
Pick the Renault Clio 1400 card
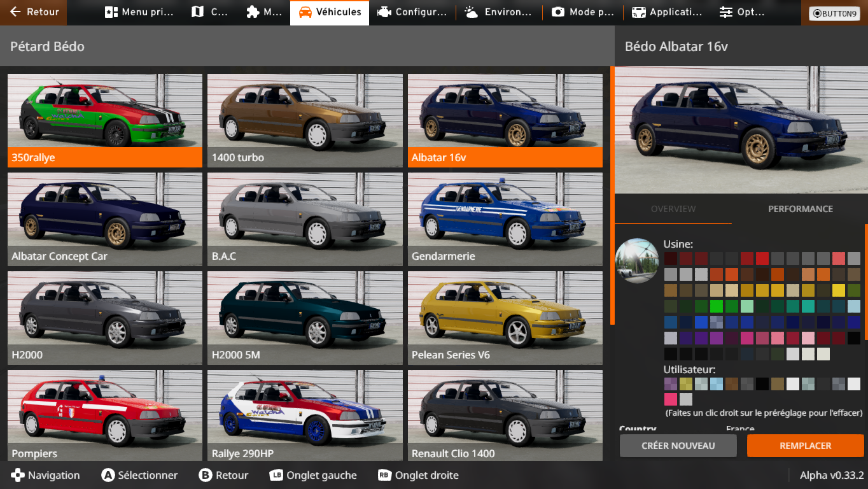pyautogui.click(x=505, y=415)
